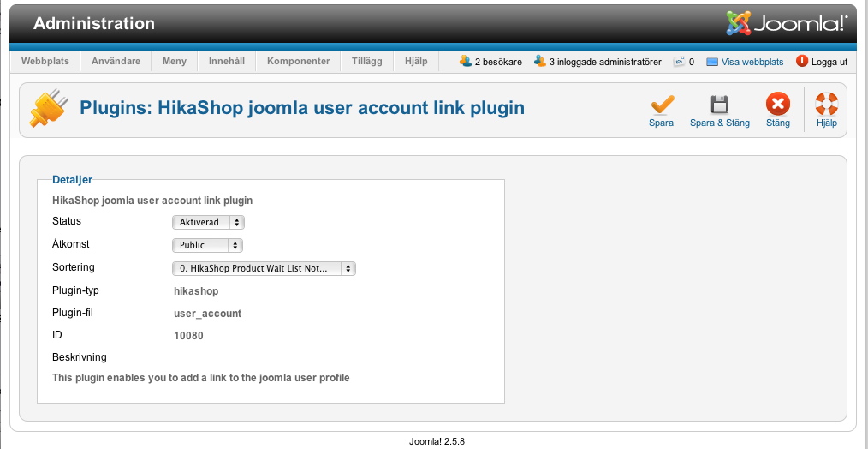Open the Åtkomst dropdown set to Public
Screen dimensions: 868x449
[208, 245]
